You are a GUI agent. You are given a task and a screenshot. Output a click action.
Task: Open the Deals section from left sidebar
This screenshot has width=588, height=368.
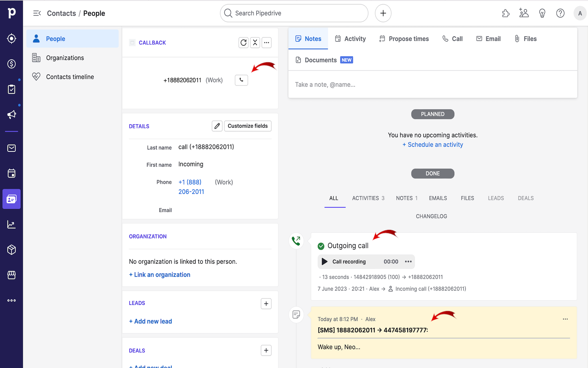[x=11, y=64]
